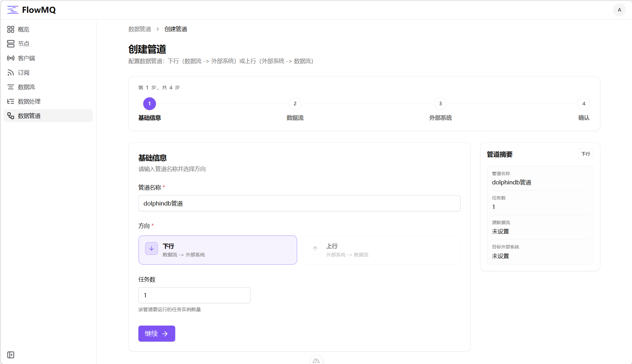Click the FlowMQ logo icon
Screen dimensions: 632x364
pyautogui.click(x=13, y=10)
